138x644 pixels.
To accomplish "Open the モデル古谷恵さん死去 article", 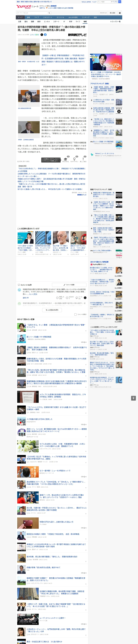I will [62, 445].
